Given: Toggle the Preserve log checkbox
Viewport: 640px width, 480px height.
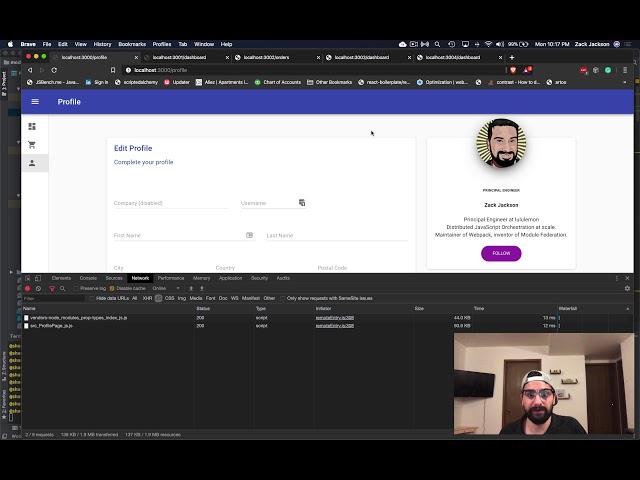Looking at the screenshot, I should (x=76, y=288).
